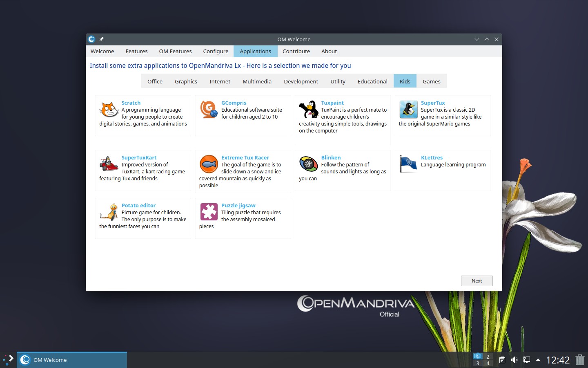Open the OM Features tab

click(x=176, y=51)
